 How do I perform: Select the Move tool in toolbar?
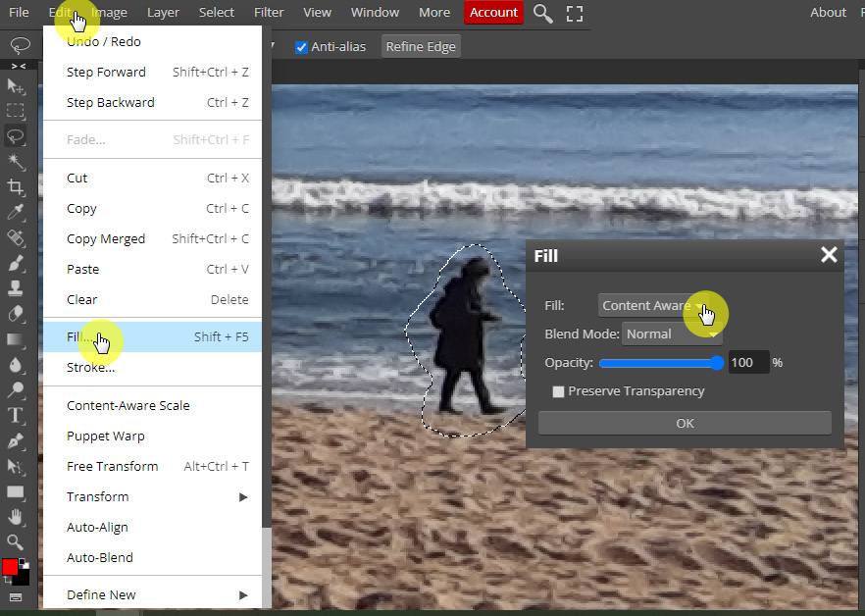[16, 86]
